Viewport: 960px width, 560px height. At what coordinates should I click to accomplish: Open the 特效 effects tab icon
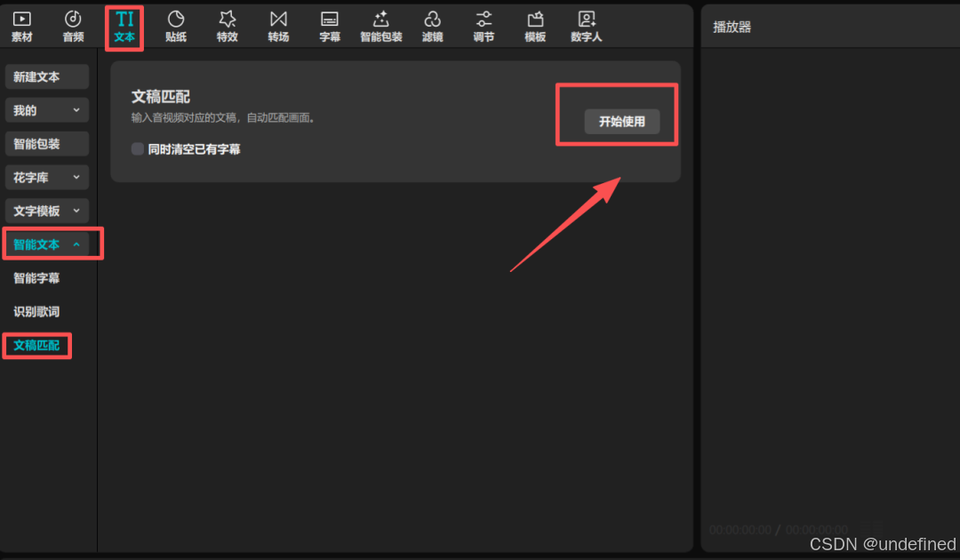(228, 27)
